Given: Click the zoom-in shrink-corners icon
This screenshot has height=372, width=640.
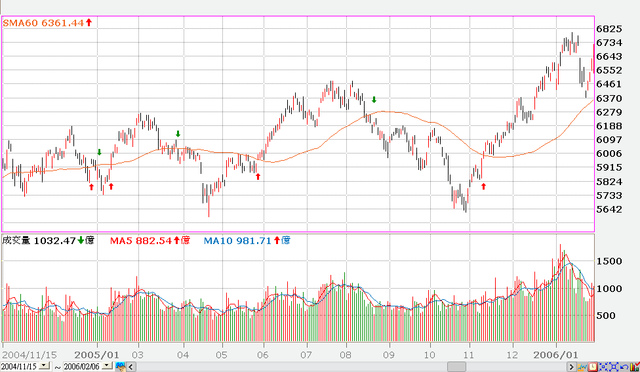Looking at the screenshot, I should (x=603, y=367).
